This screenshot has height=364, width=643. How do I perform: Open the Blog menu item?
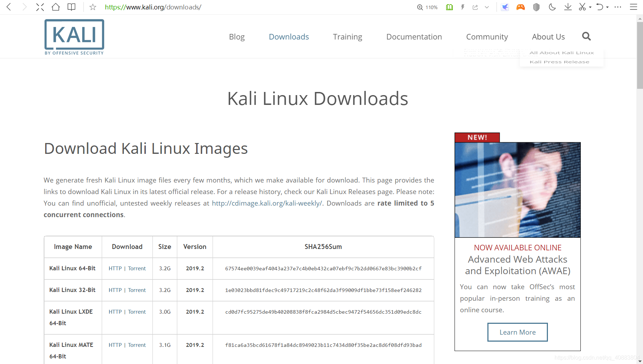coord(237,37)
